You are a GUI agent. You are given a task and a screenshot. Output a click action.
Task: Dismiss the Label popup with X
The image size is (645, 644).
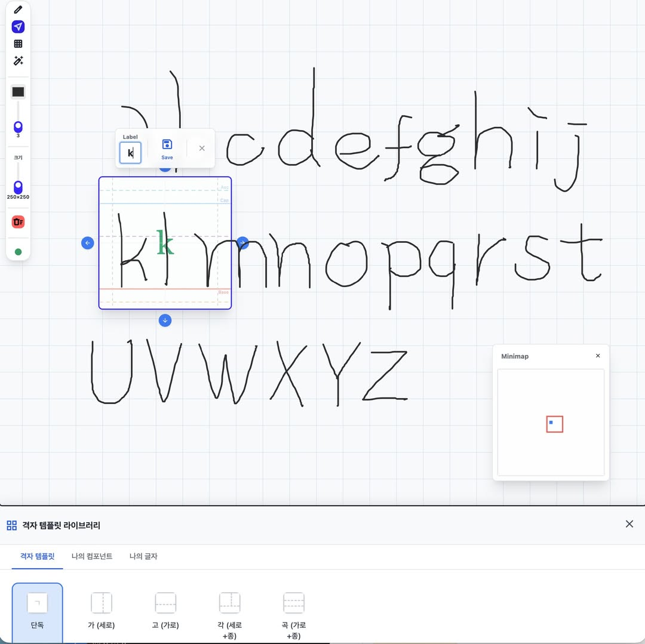coord(202,148)
